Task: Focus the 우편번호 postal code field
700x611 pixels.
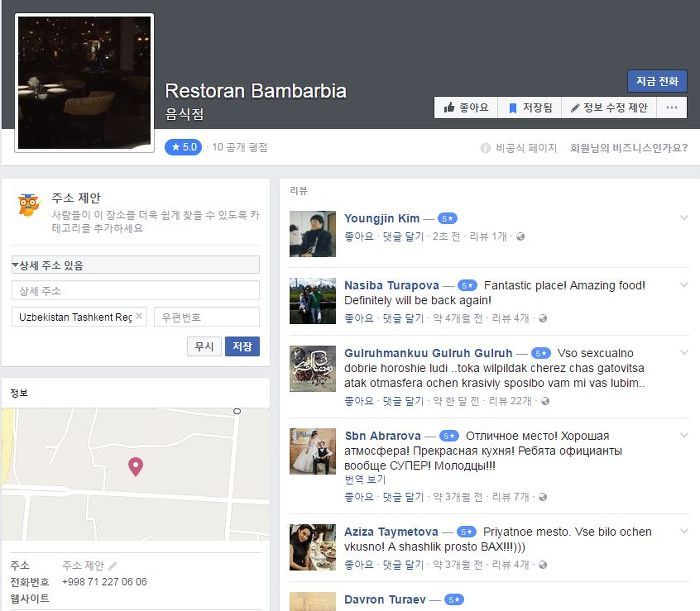Action: tap(207, 317)
